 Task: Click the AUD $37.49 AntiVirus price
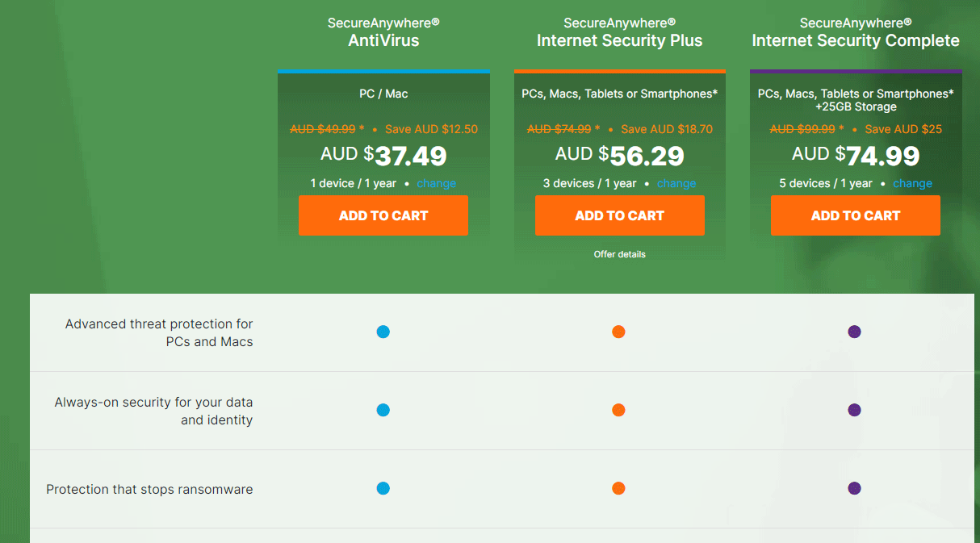(x=383, y=155)
